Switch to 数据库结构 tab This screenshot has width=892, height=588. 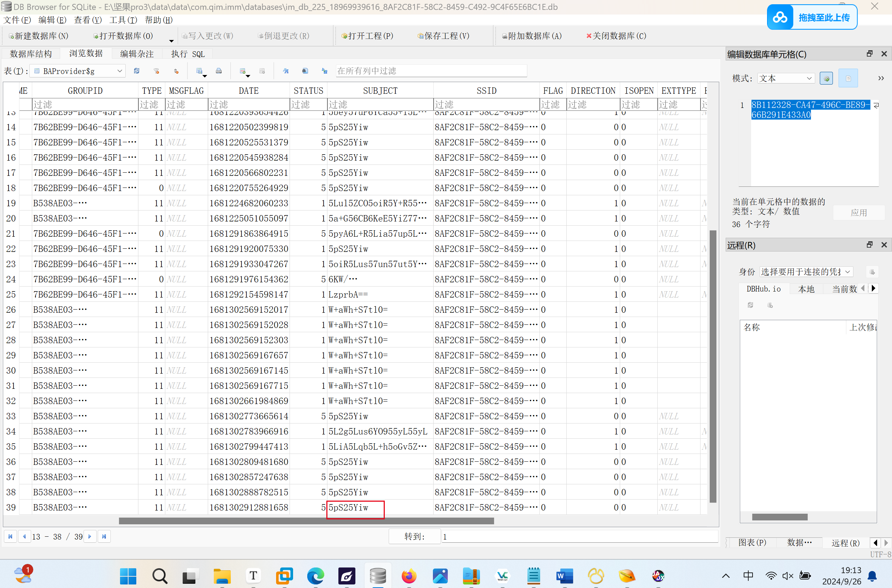31,54
